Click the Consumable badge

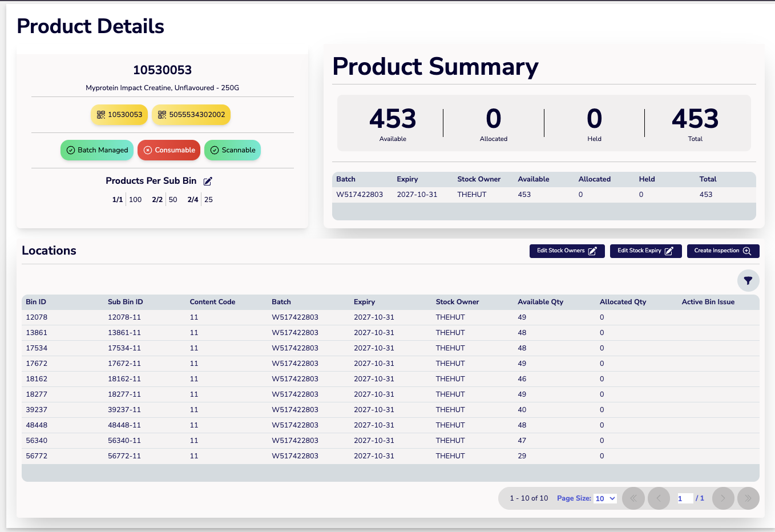pyautogui.click(x=169, y=150)
